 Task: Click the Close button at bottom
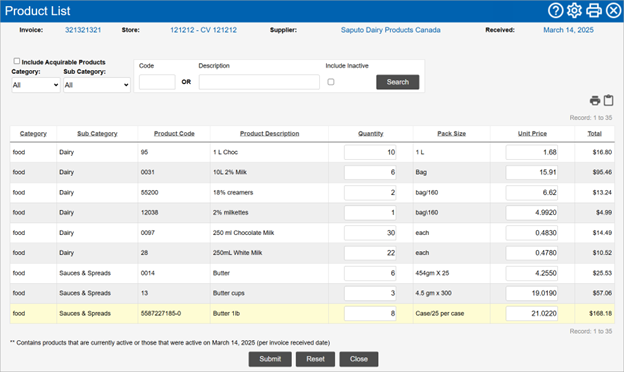point(359,359)
